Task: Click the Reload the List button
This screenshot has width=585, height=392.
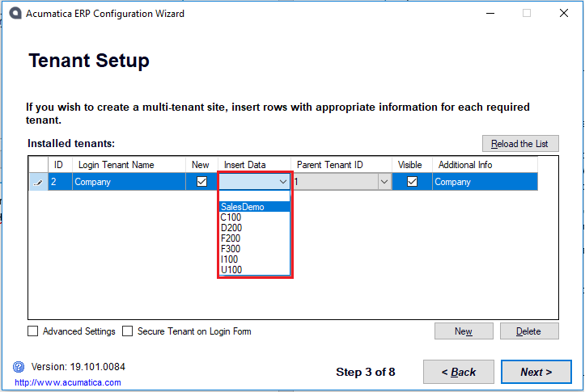Action: [x=520, y=143]
